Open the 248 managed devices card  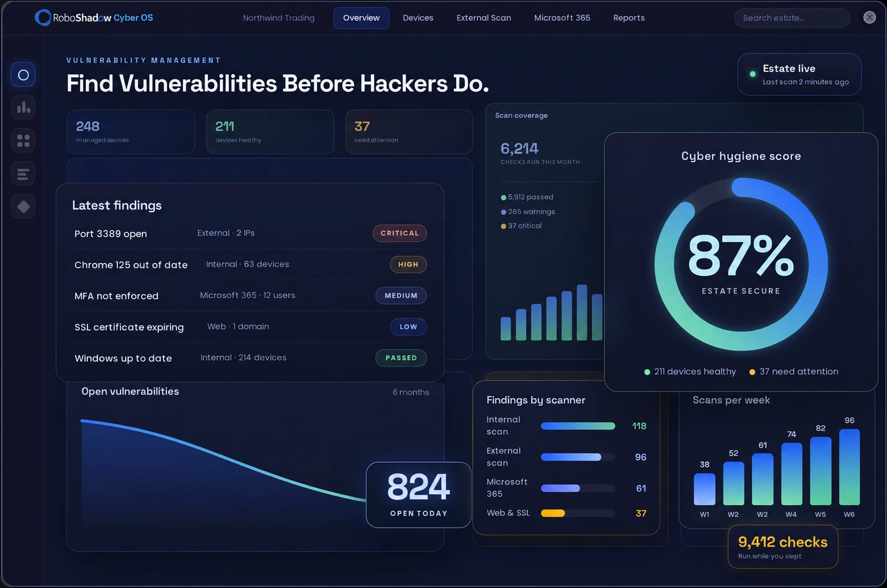click(131, 132)
